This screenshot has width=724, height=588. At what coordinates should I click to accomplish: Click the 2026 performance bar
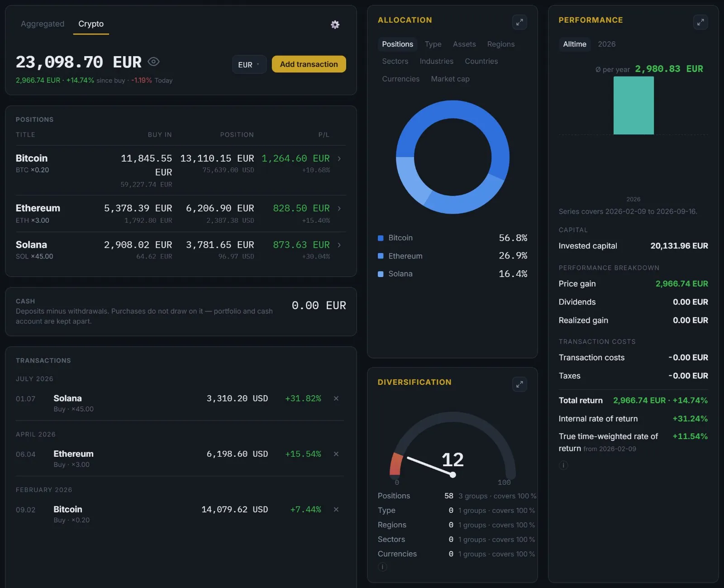pos(633,105)
